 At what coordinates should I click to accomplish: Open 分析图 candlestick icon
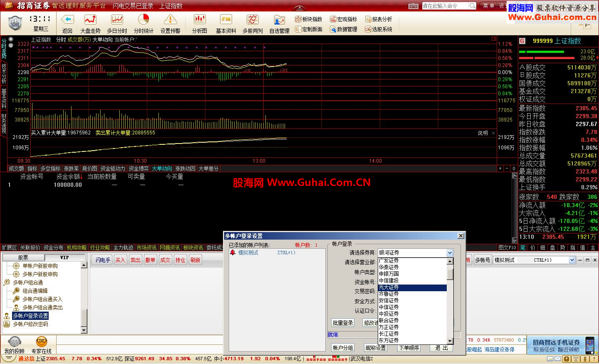tap(200, 20)
